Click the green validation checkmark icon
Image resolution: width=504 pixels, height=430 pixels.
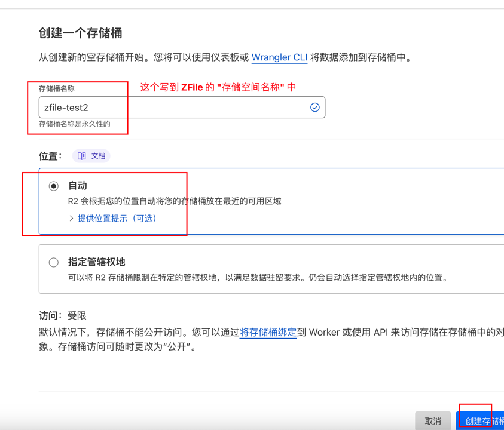coord(314,107)
